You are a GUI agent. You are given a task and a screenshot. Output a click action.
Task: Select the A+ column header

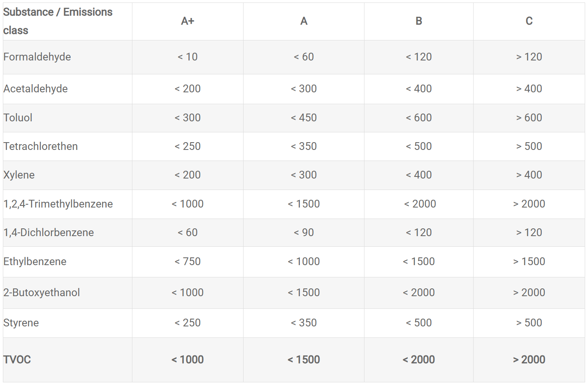click(188, 21)
